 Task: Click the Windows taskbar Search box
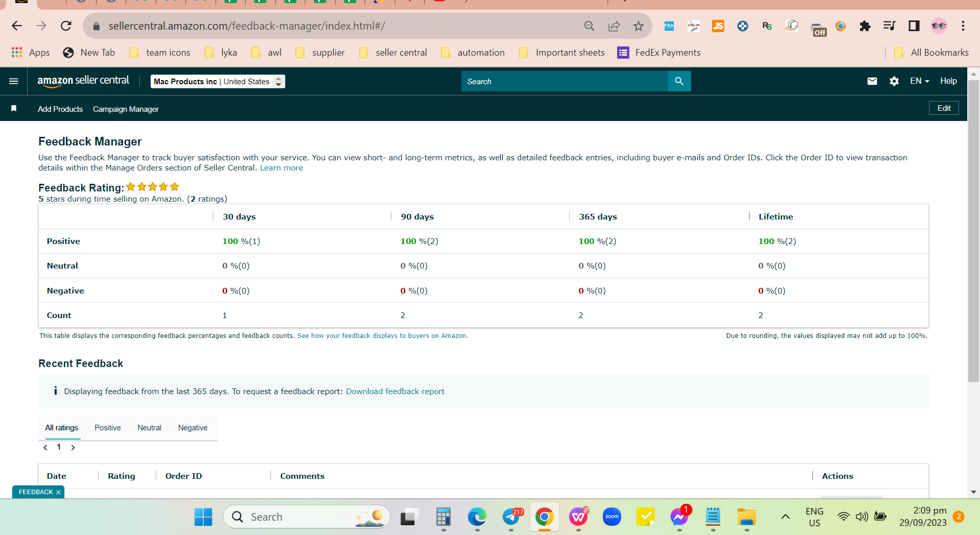(x=307, y=517)
